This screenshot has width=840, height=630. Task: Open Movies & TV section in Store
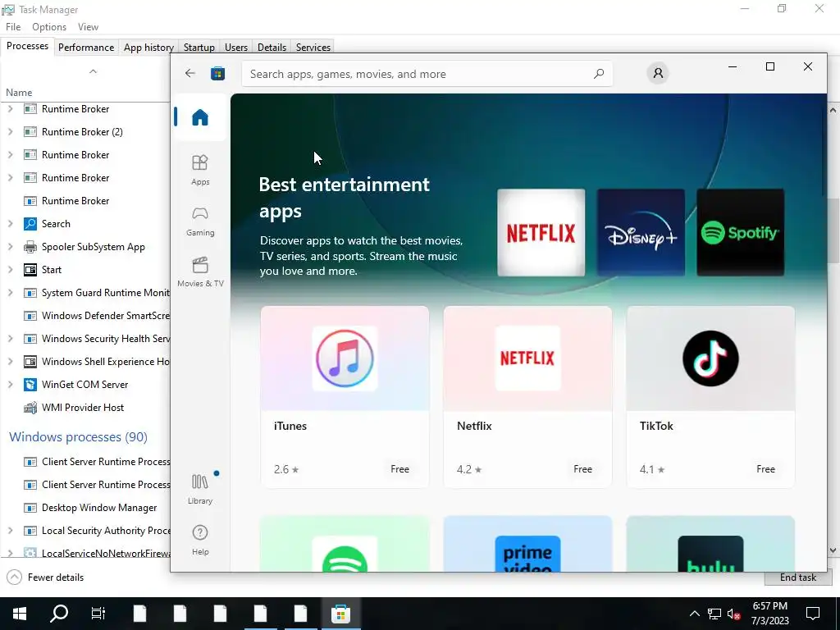(200, 272)
